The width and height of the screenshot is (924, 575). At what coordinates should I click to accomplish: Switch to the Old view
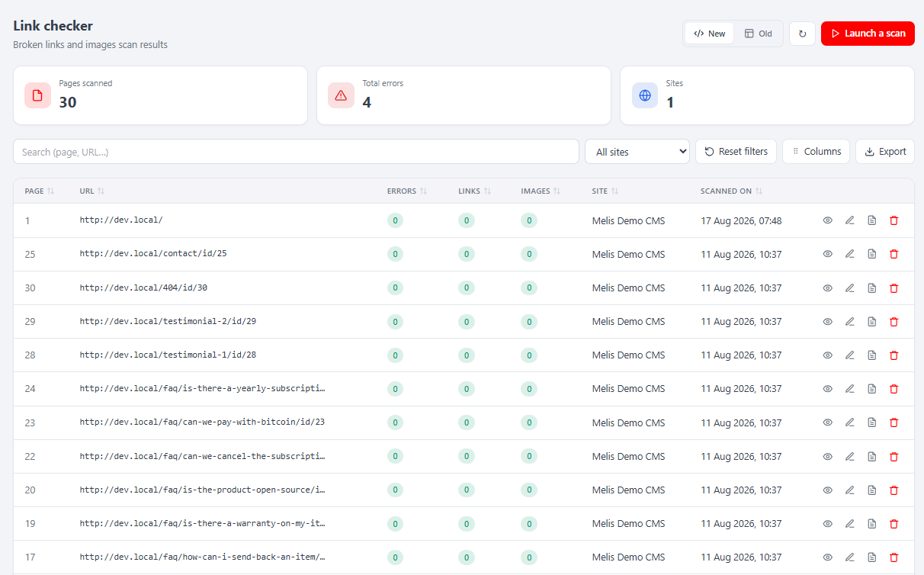(x=759, y=34)
